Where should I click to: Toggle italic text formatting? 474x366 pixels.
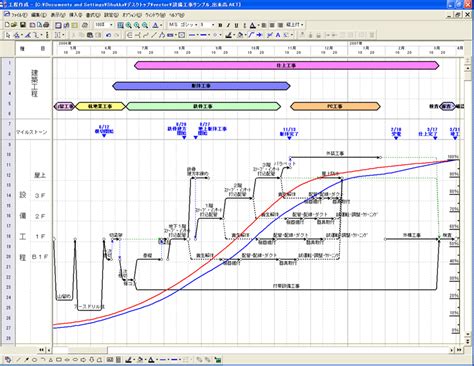pyautogui.click(x=228, y=25)
